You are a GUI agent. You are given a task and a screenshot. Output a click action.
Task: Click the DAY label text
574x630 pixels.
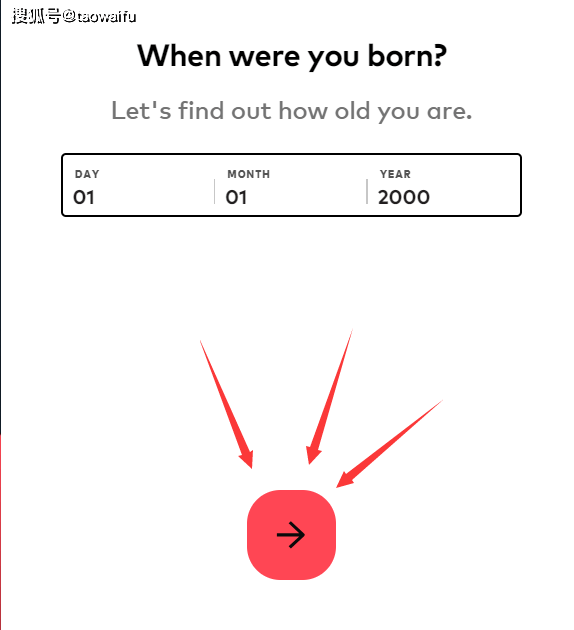pos(87,174)
